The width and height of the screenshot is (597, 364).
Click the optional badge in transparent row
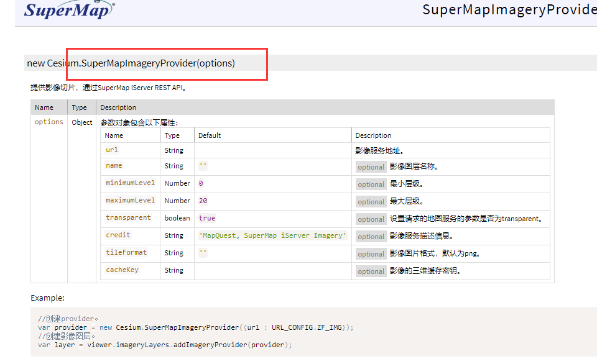[x=371, y=219]
